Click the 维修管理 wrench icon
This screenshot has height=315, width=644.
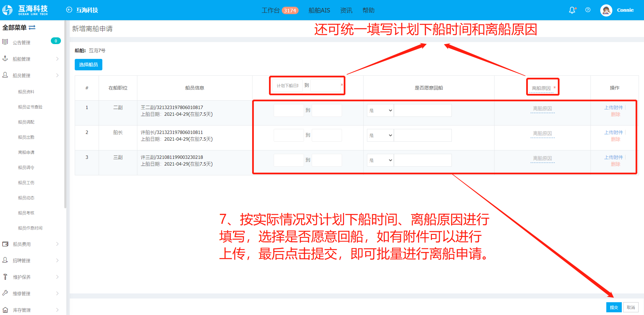coord(5,293)
